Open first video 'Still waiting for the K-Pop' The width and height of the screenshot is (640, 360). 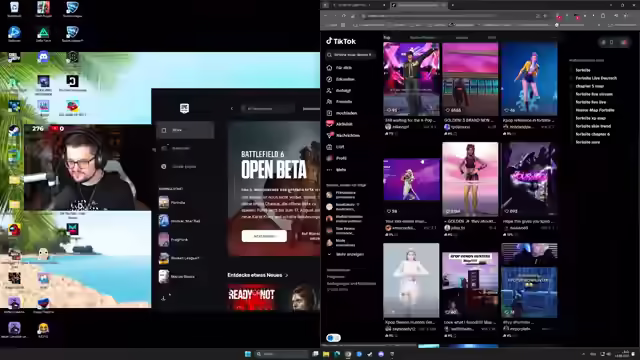tap(411, 79)
